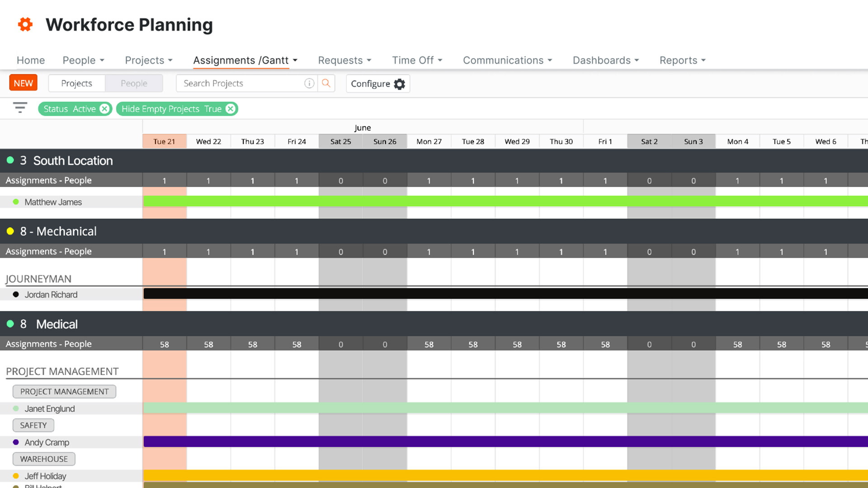Click the purple status dot next to Andy Cramp
This screenshot has height=488, width=868.
point(16,442)
